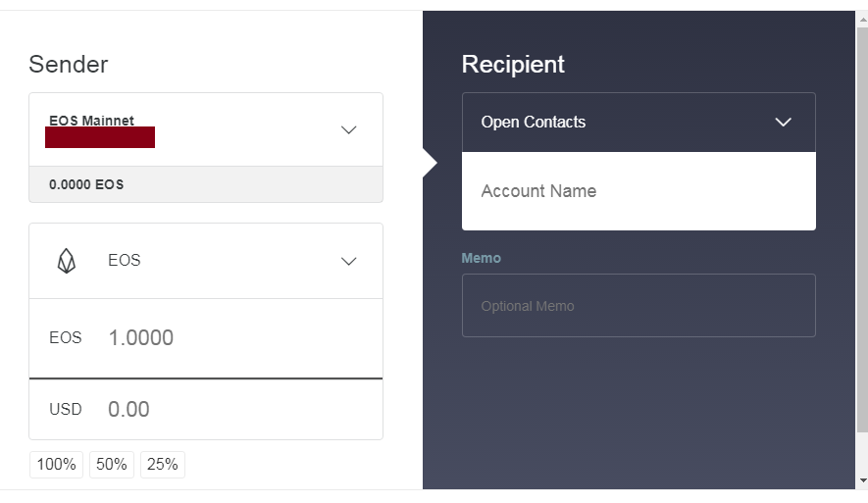Click the vertical scrollbar thumb
Screen dimensions: 868x503
tap(862, 229)
